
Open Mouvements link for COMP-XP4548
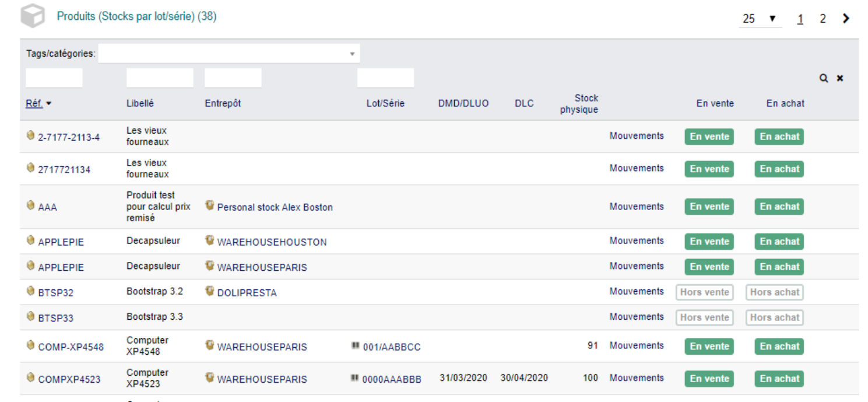(637, 345)
